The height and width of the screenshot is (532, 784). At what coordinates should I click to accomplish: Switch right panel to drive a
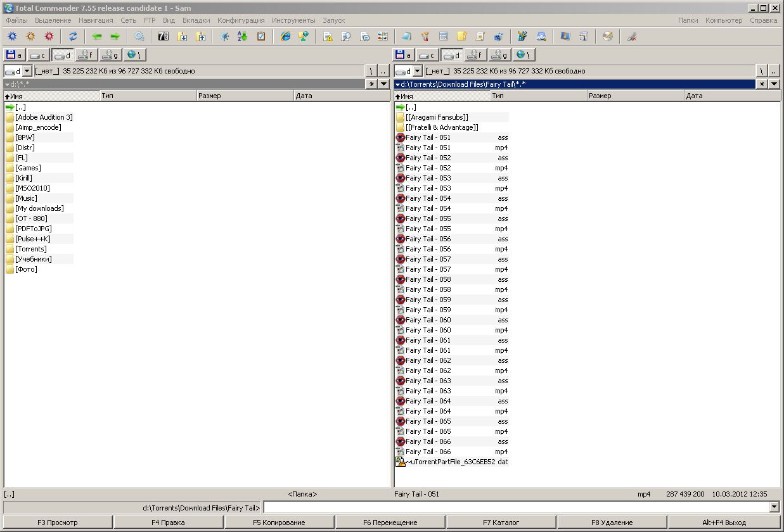(x=404, y=55)
